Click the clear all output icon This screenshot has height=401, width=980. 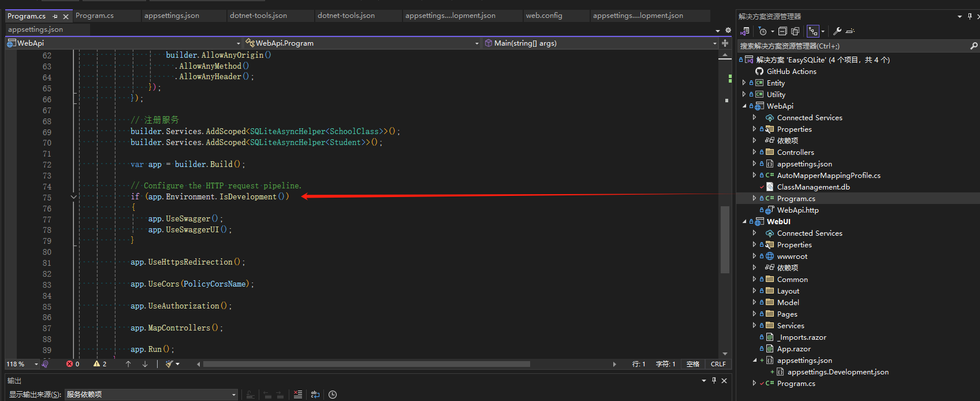tap(297, 395)
